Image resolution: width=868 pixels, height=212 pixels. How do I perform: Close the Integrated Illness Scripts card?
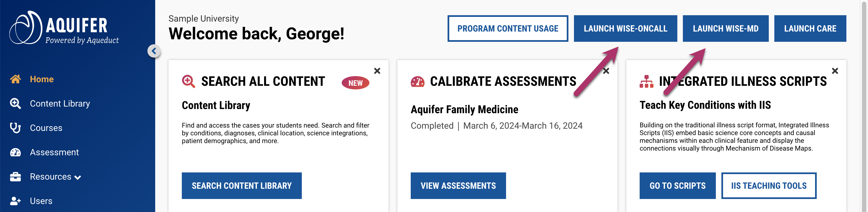pyautogui.click(x=835, y=71)
